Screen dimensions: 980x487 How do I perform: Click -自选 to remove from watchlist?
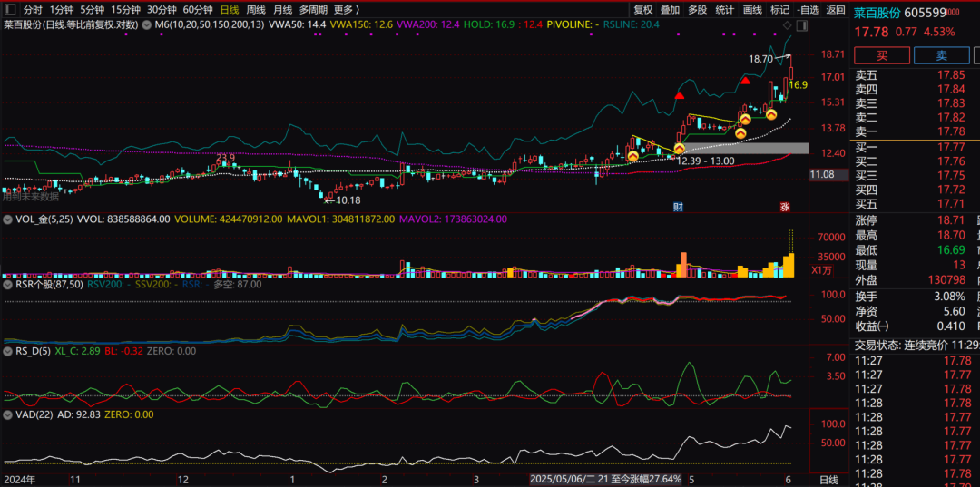pos(808,9)
